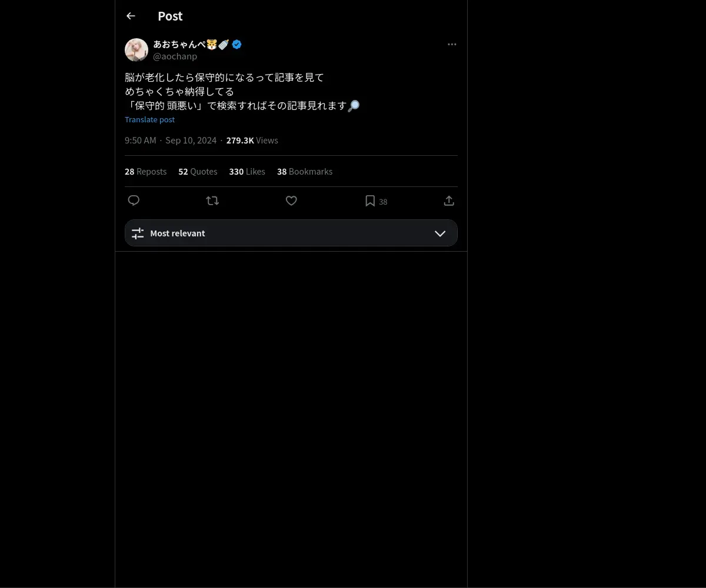This screenshot has width=706, height=588.
Task: Click the back arrow icon
Action: pyautogui.click(x=131, y=16)
